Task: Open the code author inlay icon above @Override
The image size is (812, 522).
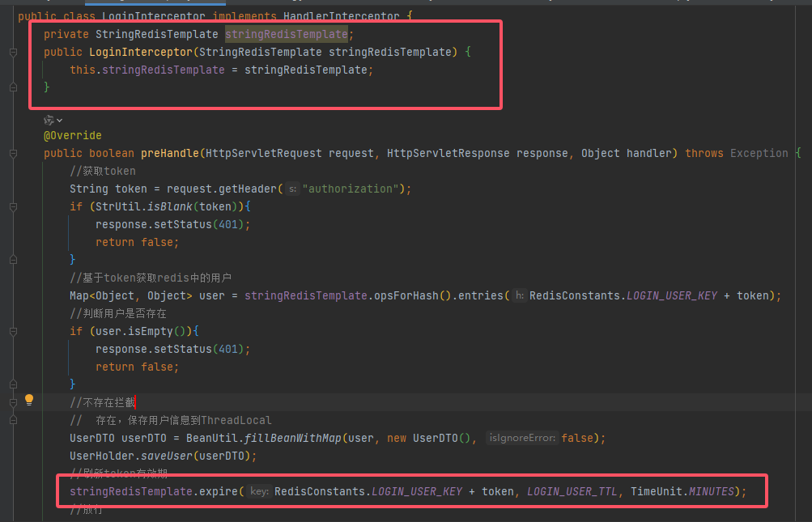Action: [x=49, y=120]
